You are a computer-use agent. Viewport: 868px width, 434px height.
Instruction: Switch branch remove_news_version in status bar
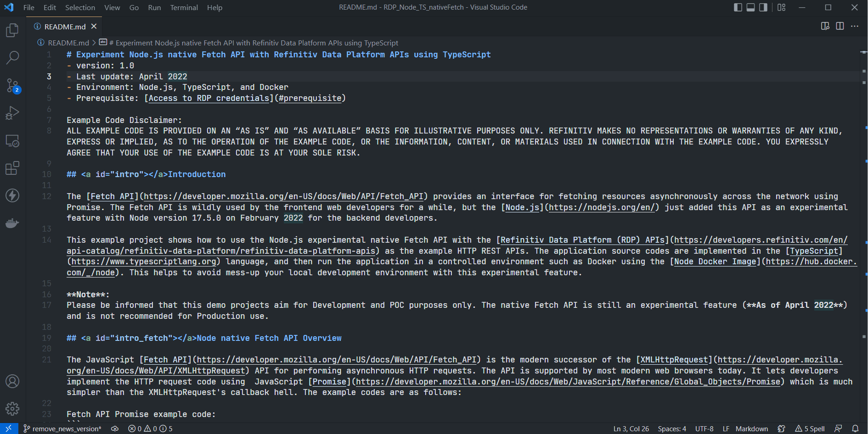pos(62,428)
